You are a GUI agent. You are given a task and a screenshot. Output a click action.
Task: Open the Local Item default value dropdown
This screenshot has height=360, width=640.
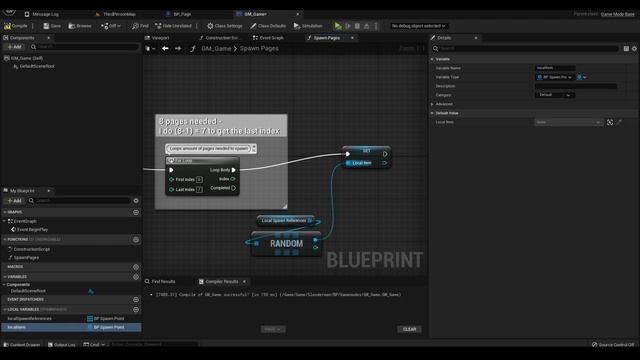(x=569, y=122)
